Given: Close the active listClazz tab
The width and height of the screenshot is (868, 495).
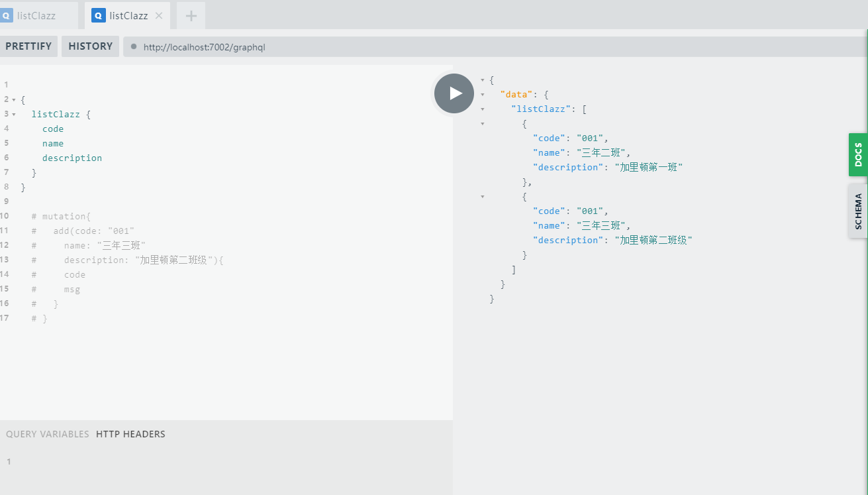Looking at the screenshot, I should coord(159,16).
